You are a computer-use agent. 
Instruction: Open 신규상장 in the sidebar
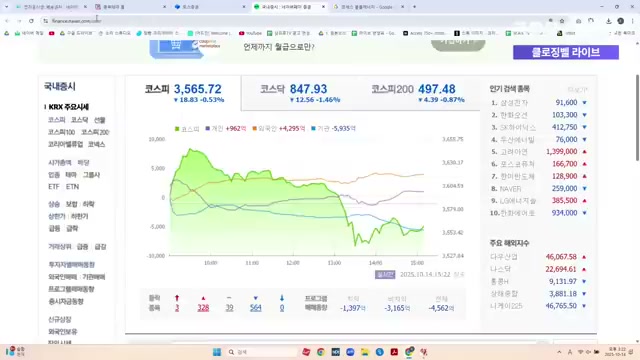point(60,319)
